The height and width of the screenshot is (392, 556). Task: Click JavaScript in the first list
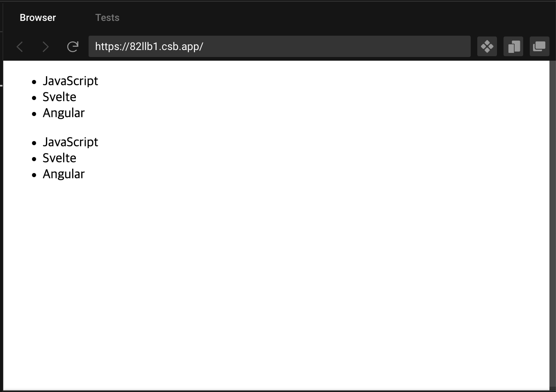coord(71,81)
